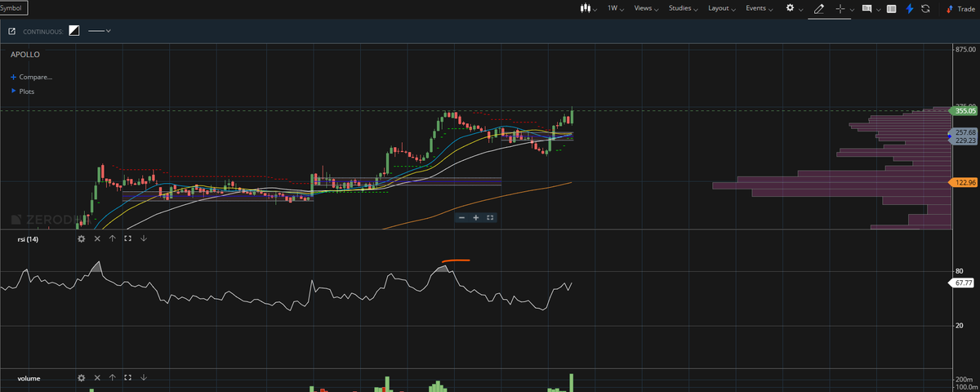Expand the comment tool options arrow
Image resolution: width=980 pixels, height=392 pixels.
coord(878,9)
